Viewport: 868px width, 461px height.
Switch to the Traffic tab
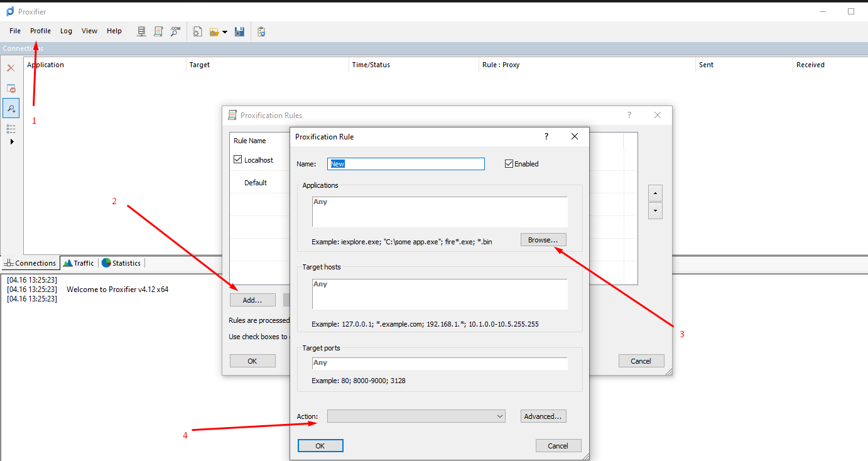(x=79, y=263)
